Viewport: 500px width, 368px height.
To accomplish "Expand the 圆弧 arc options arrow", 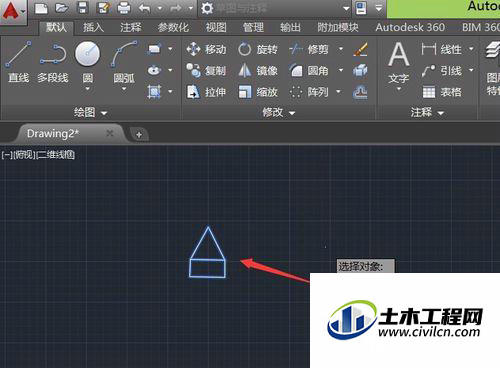I will tap(124, 89).
